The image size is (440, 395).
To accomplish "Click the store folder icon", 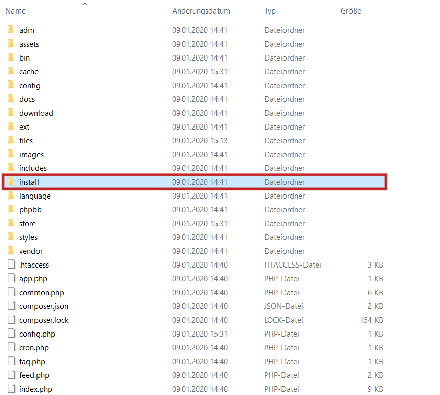I will pos(11,223).
